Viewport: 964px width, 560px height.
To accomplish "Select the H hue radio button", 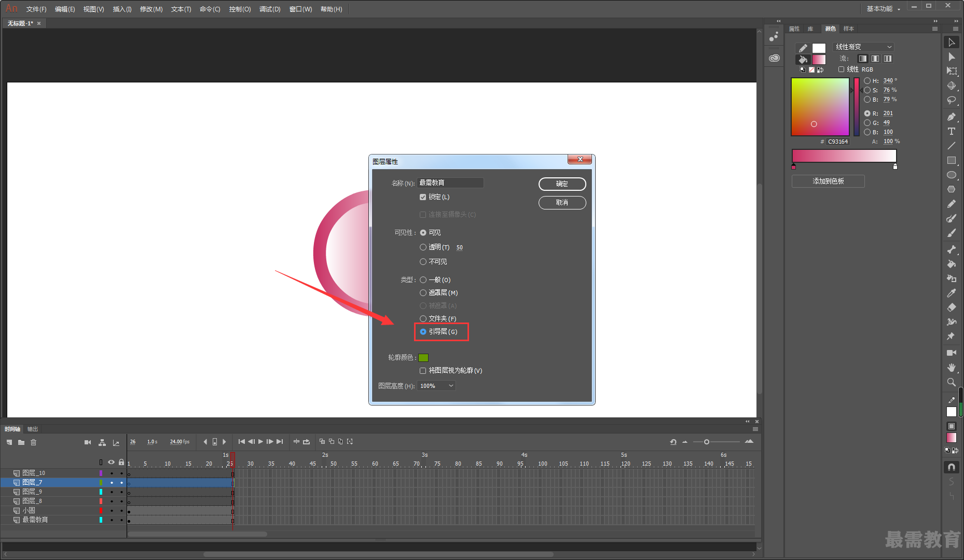I will point(867,81).
